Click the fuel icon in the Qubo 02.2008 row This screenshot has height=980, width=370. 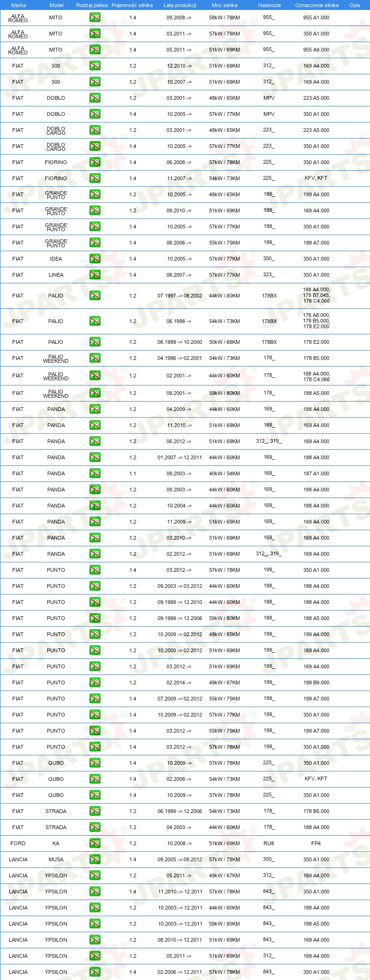[x=95, y=779]
